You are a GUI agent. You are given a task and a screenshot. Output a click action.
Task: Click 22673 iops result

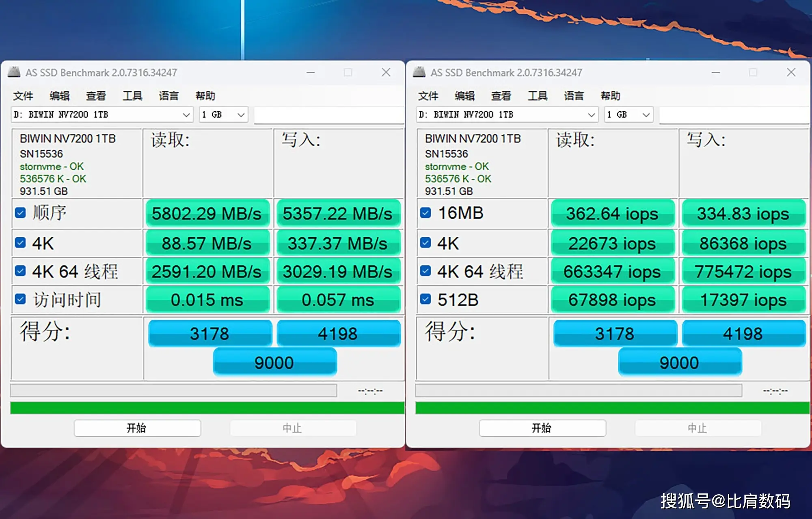point(612,243)
